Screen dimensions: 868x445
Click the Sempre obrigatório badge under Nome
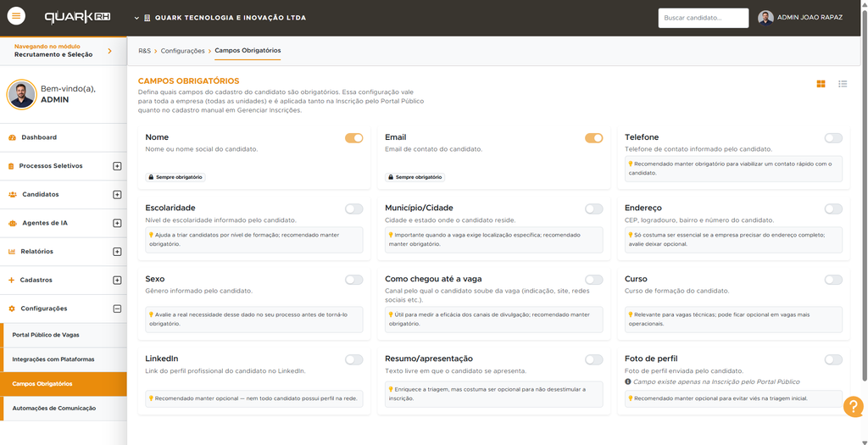point(175,178)
